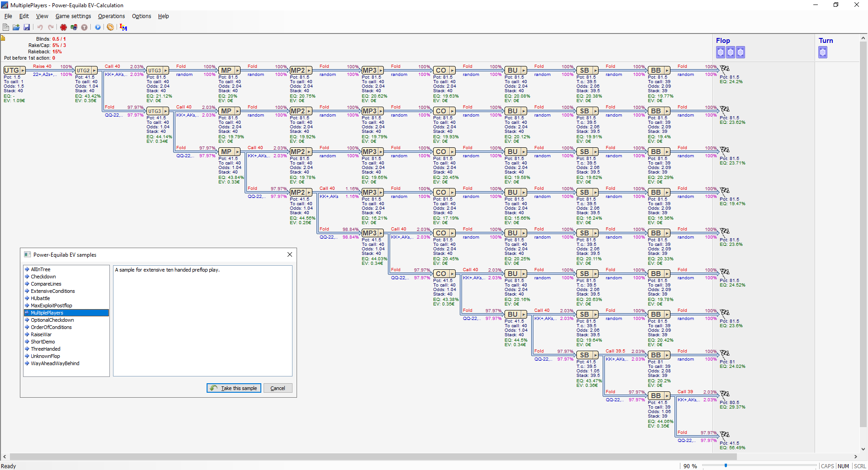
Task: Open the UTG node arrow
Action: 23,70
